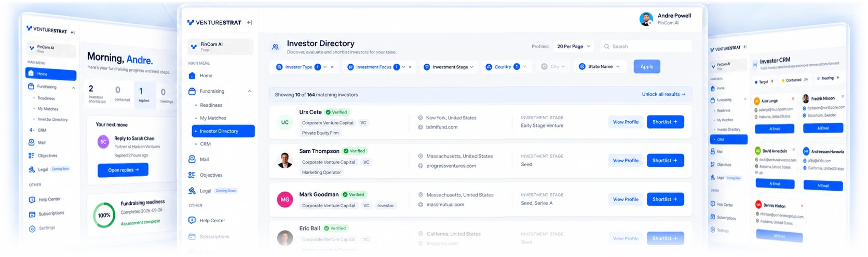Viewport: 868px width, 257px height.
Task: Click the Home icon in center sidebar
Action: click(192, 76)
